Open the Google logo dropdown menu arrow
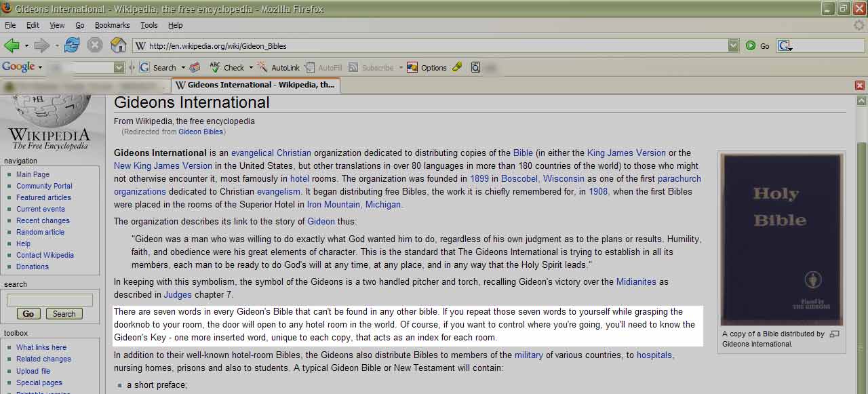The width and height of the screenshot is (868, 394). (x=40, y=67)
